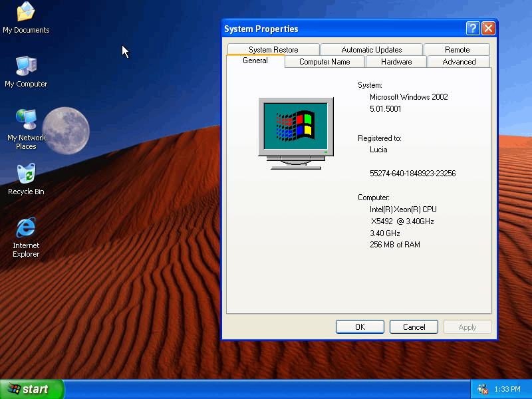Go to the Advanced tab
Image resolution: width=532 pixels, height=399 pixels.
tap(459, 62)
